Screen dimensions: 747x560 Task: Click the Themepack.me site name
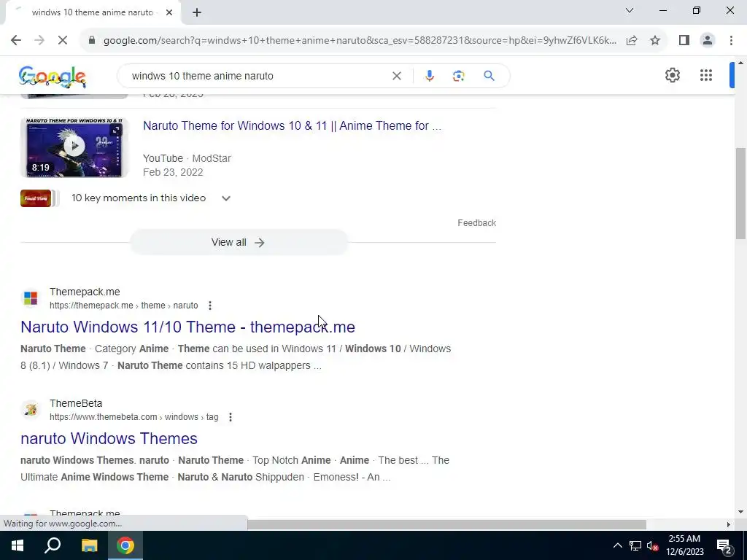coord(85,292)
